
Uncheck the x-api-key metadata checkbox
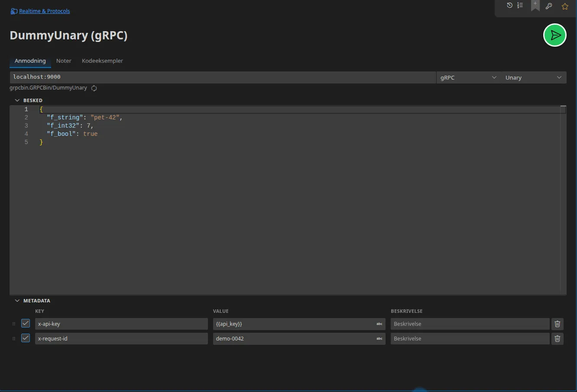pyautogui.click(x=26, y=323)
